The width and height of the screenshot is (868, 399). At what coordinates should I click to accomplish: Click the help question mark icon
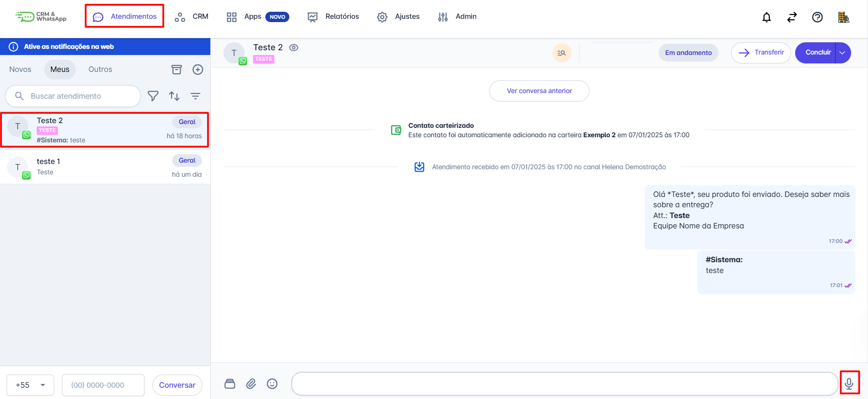pyautogui.click(x=817, y=17)
